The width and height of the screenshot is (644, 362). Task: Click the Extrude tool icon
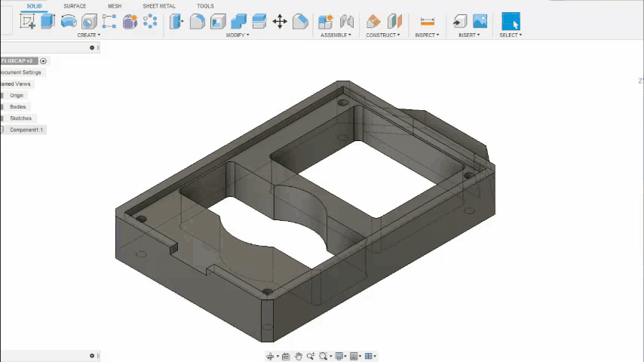click(x=48, y=21)
